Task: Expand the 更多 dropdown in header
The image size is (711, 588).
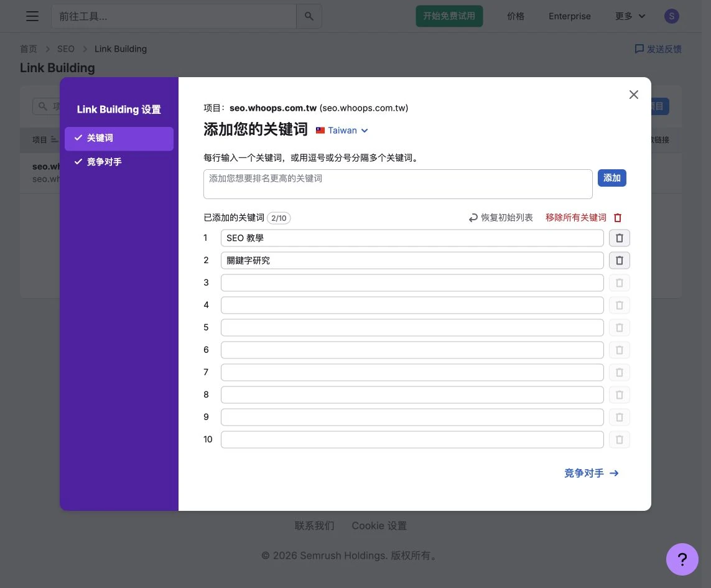Action: point(630,16)
